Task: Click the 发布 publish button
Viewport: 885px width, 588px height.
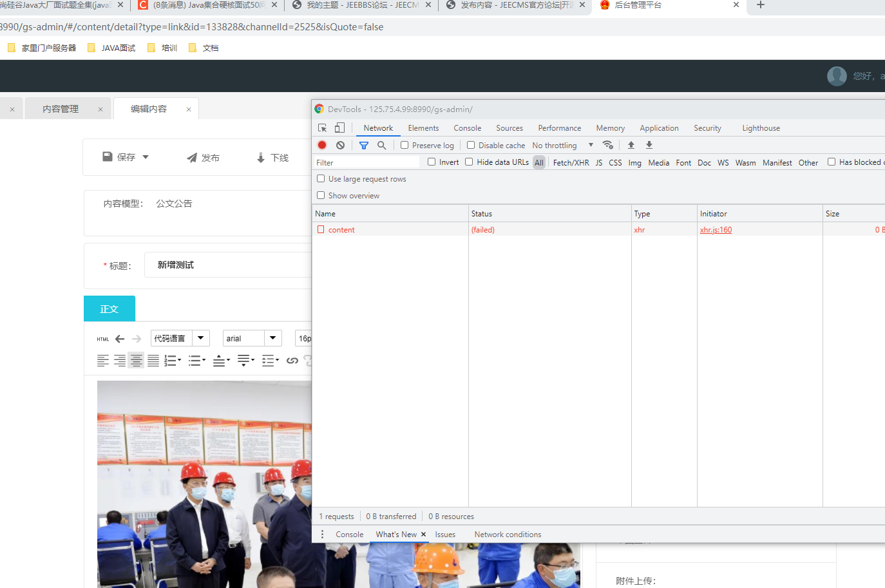Action: [204, 158]
